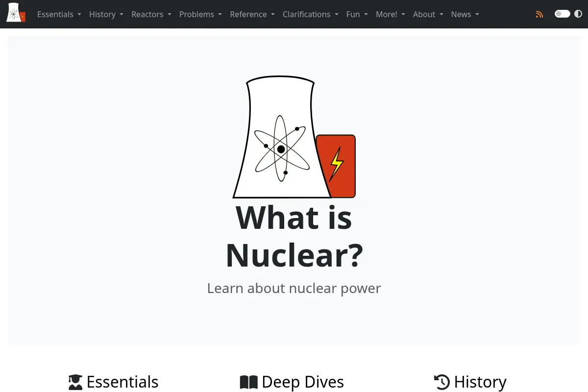Expand the About dropdown menu

[428, 14]
